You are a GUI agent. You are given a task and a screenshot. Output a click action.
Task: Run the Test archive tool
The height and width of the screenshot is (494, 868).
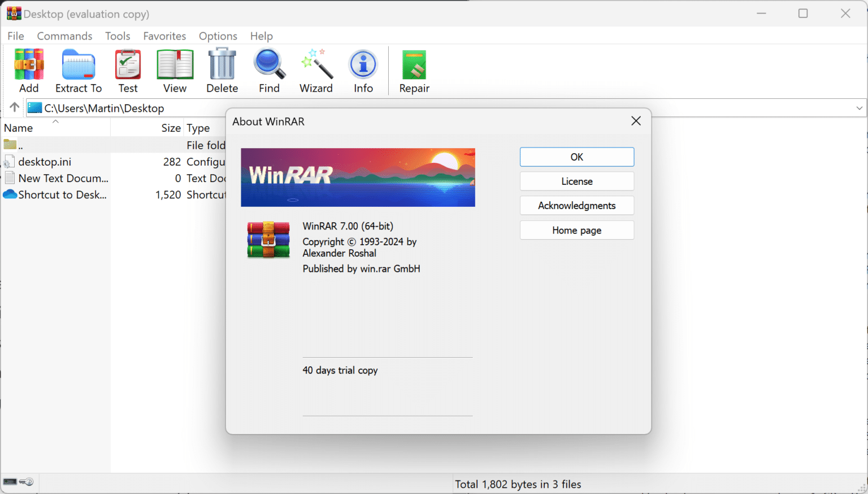pos(128,68)
